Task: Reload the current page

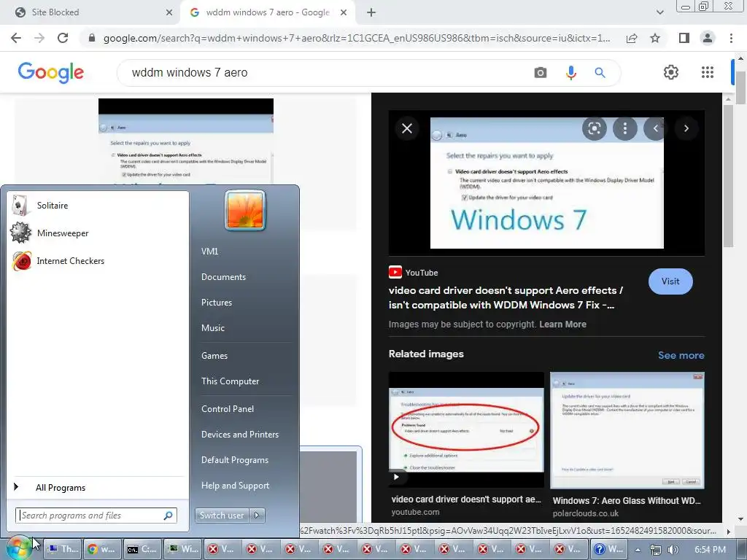Action: (63, 38)
